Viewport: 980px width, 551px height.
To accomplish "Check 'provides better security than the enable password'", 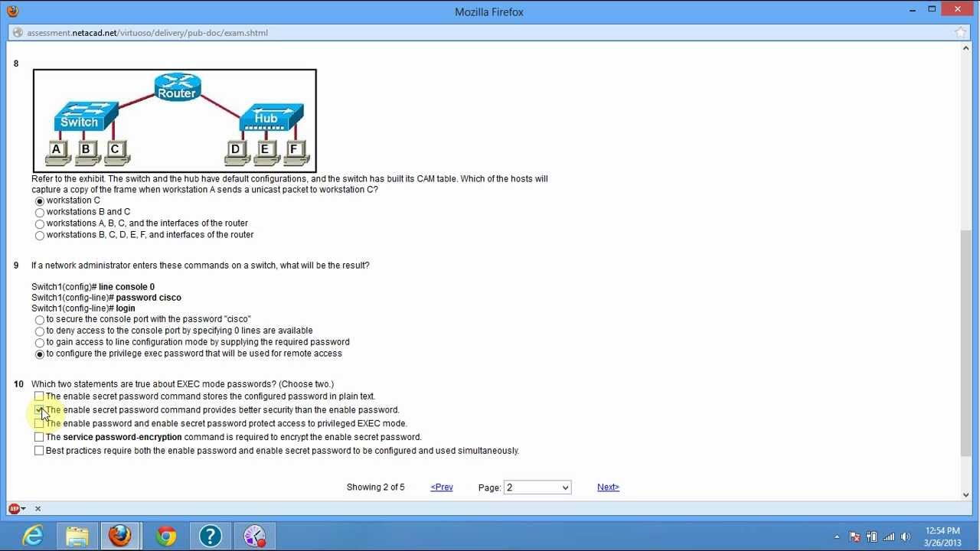I will 39,410.
